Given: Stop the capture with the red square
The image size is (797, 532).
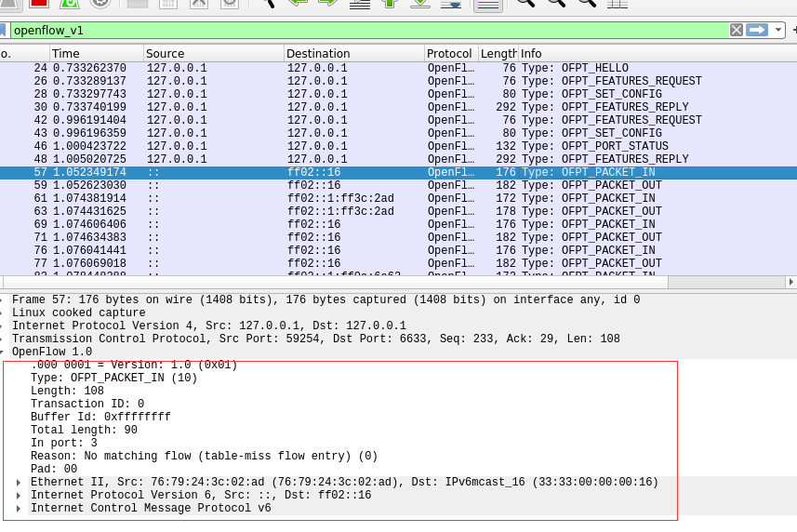Looking at the screenshot, I should coord(39,3).
